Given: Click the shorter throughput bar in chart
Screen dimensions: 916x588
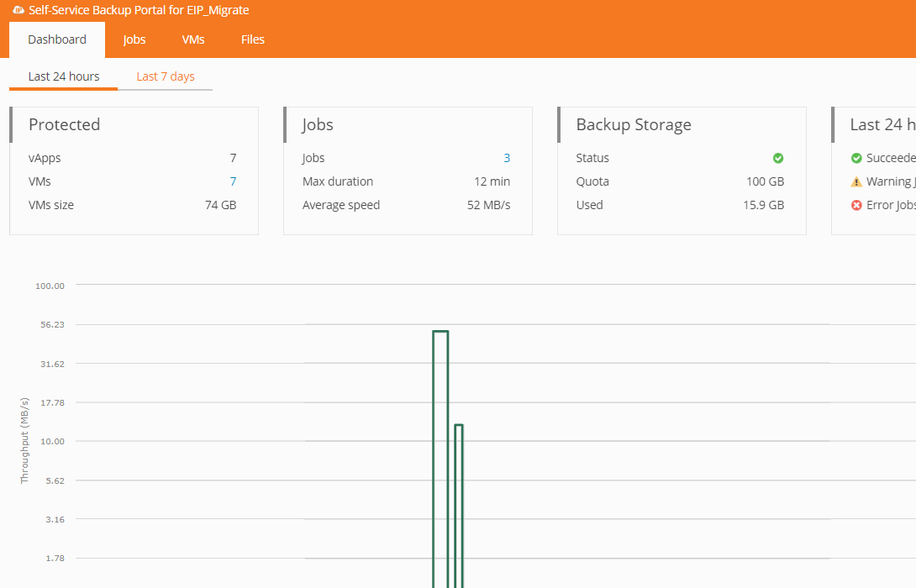Looking at the screenshot, I should click(x=459, y=504).
